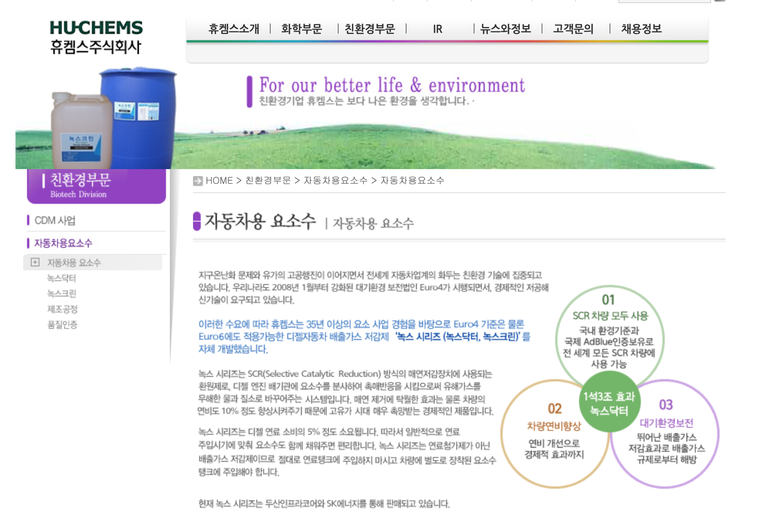Open 자동차용 요소수 submenu item
The height and width of the screenshot is (532, 769).
click(74, 263)
